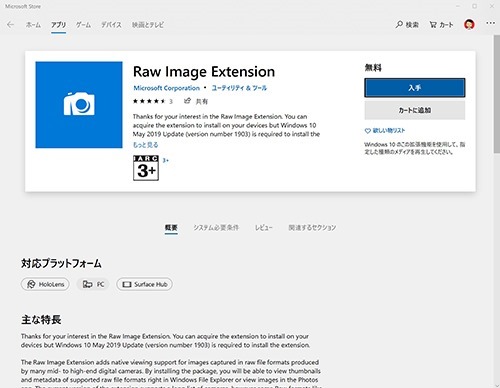The width and height of the screenshot is (500, 388).
Task: Go back using the back arrow
Action: (10, 25)
